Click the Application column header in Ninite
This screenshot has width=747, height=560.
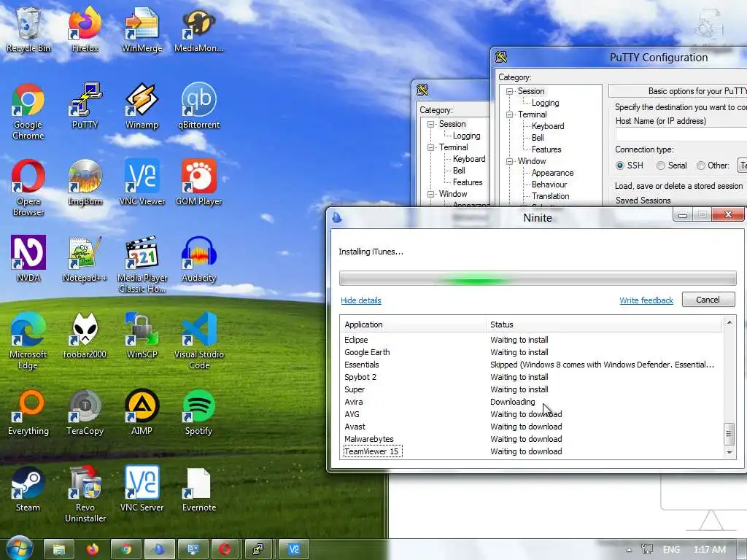click(x=413, y=324)
